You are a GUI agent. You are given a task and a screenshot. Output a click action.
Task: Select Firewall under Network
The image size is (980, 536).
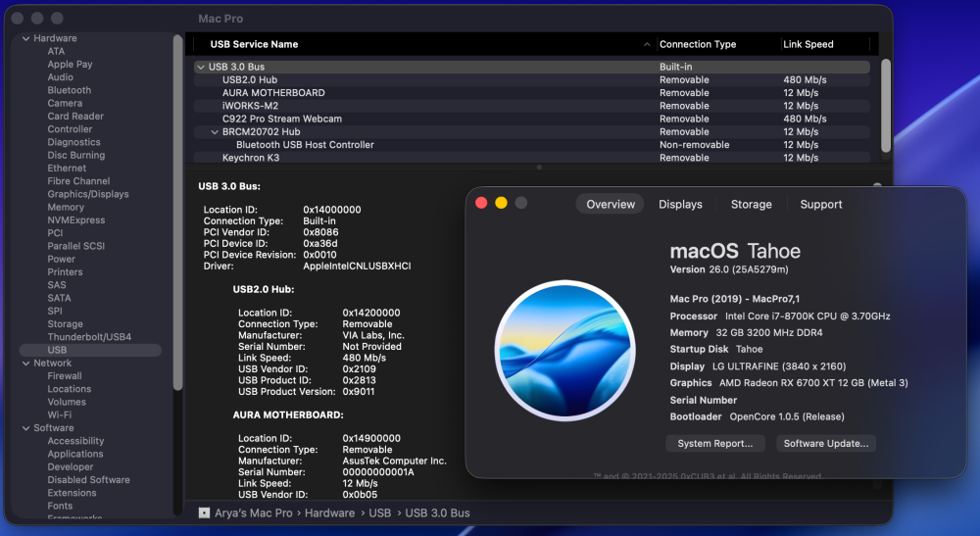(x=65, y=376)
